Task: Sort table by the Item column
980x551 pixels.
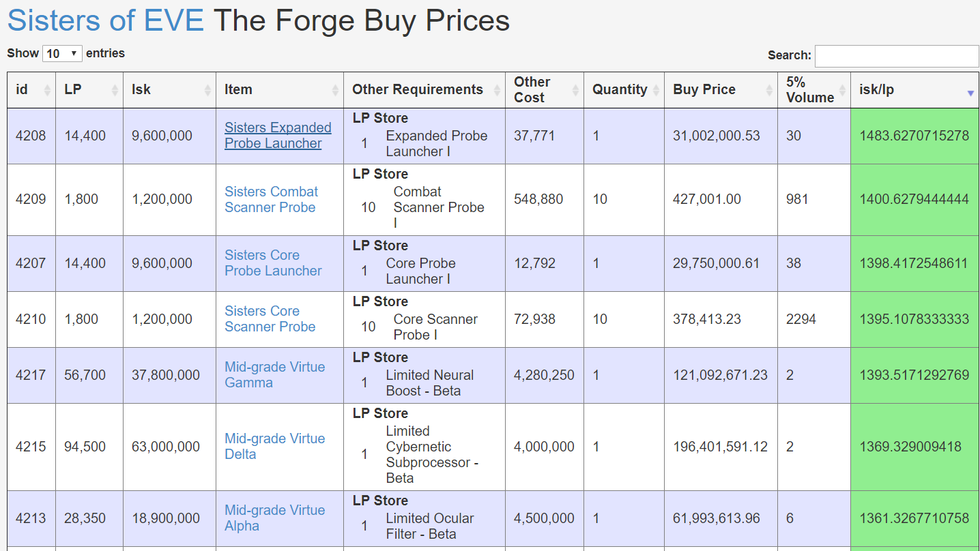Action: click(280, 90)
